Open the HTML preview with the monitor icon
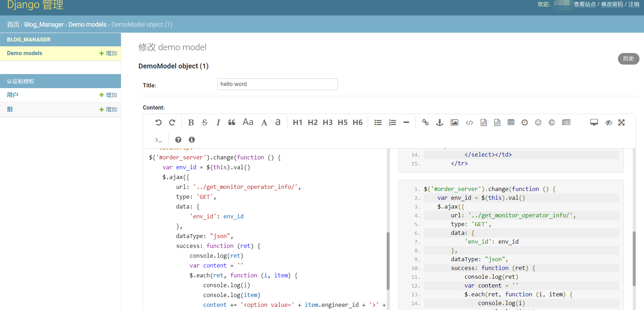This screenshot has width=644, height=310. (594, 123)
